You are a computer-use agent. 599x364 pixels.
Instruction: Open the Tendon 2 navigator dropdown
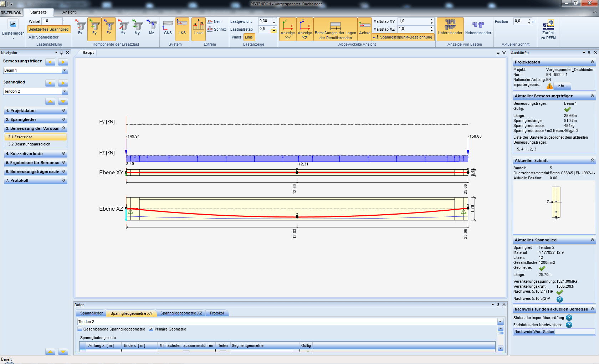tap(65, 91)
